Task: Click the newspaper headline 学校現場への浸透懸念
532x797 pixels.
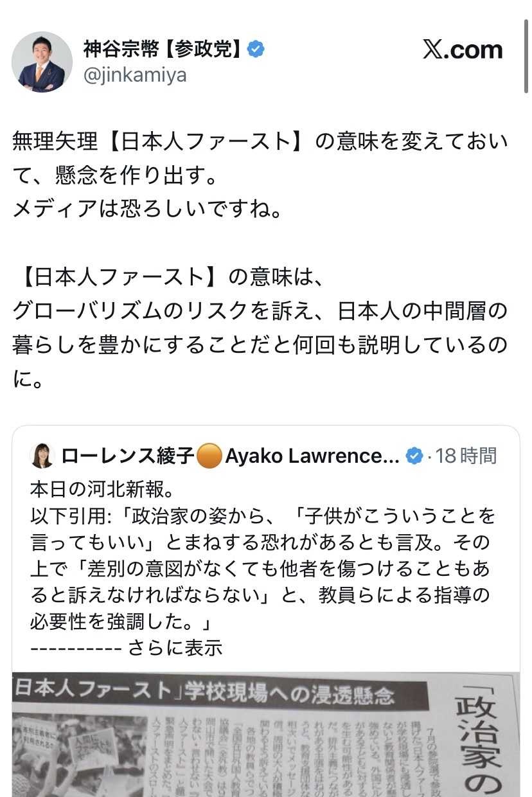Action: coord(289,694)
